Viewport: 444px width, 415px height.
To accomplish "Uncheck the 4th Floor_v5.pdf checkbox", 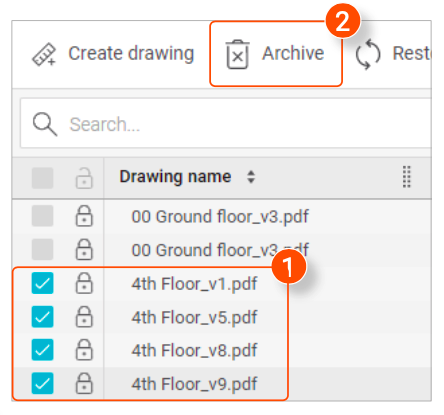I will [42, 316].
